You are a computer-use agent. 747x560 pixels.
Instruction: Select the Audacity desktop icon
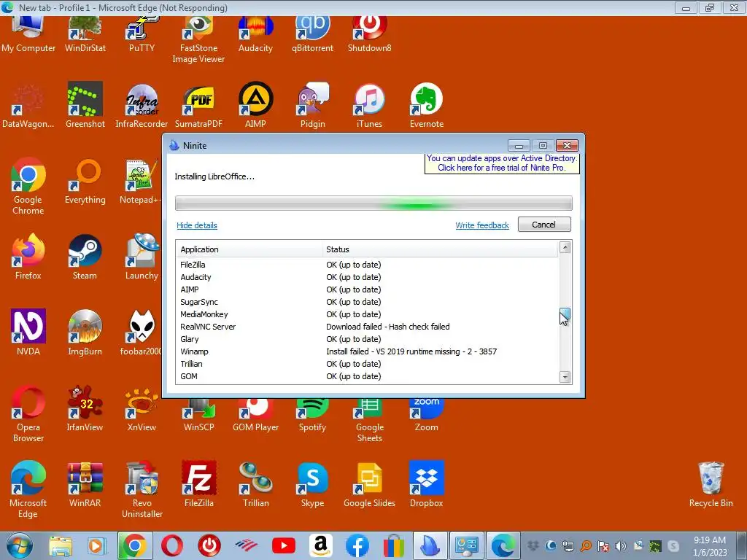click(x=255, y=34)
